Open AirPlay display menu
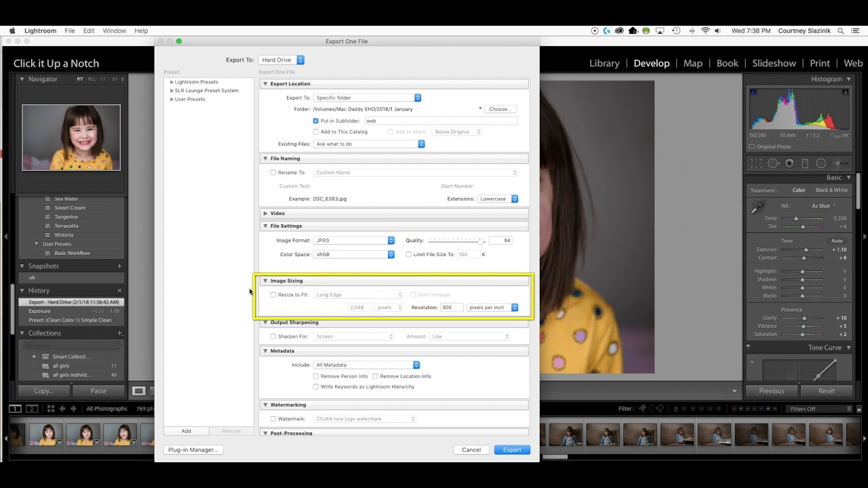The width and height of the screenshot is (868, 488). pyautogui.click(x=661, y=30)
